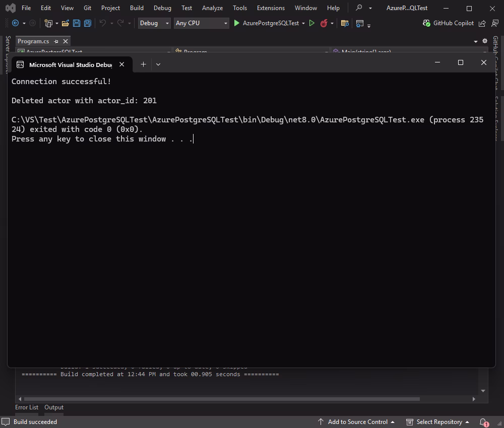504x428 pixels.
Task: Start debugging with the green Run arrow
Action: tap(236, 23)
